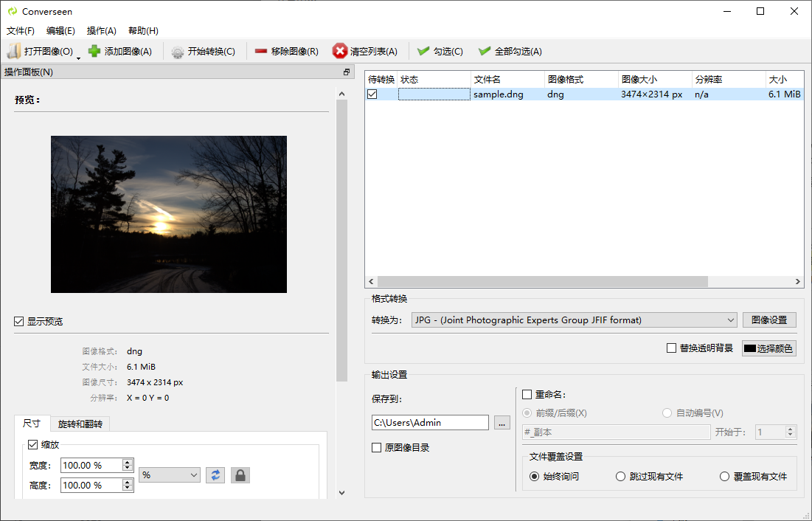Click the red minus 移除图像 icon
812x521 pixels.
click(261, 51)
